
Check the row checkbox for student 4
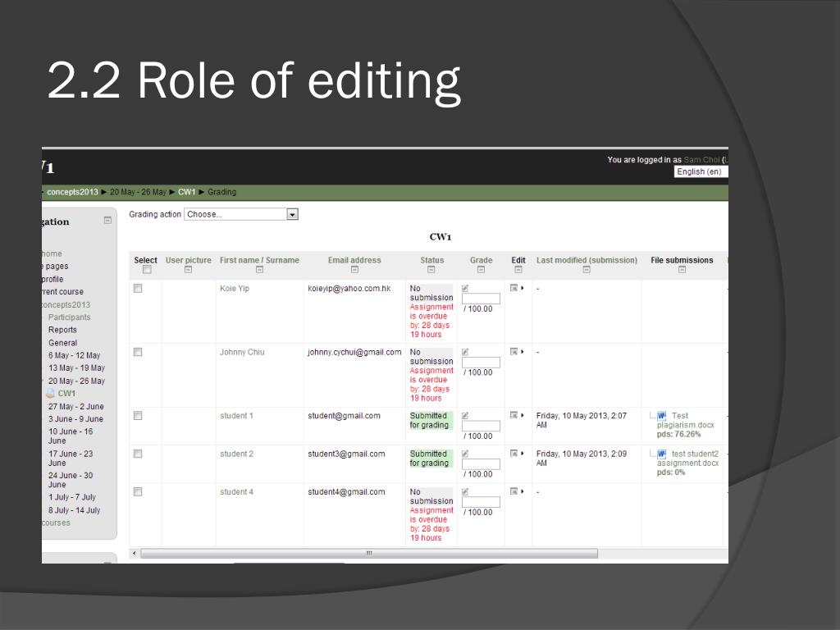coord(138,492)
